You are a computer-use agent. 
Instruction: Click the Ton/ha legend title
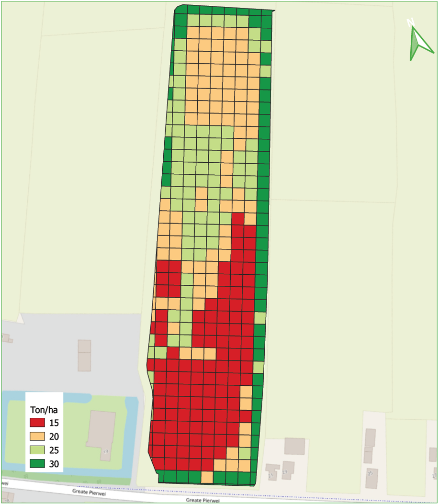(44, 410)
